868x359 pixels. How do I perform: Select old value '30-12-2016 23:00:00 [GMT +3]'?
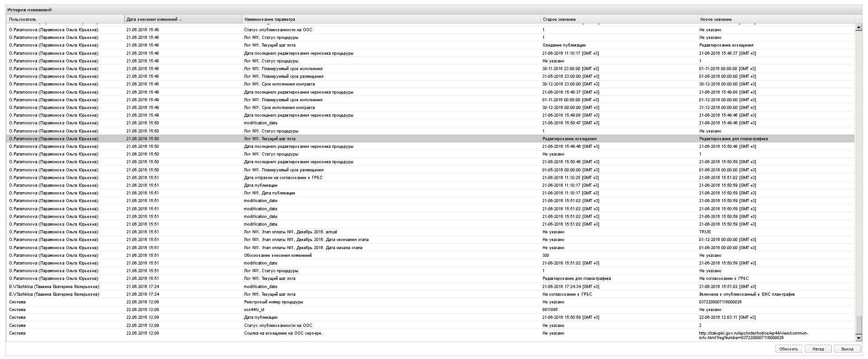coord(571,84)
